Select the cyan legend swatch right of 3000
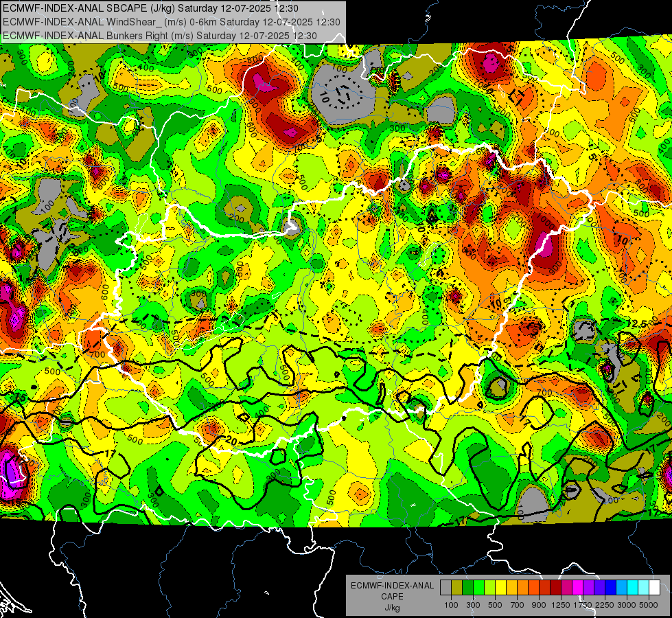The width and height of the screenshot is (672, 618). [633, 588]
